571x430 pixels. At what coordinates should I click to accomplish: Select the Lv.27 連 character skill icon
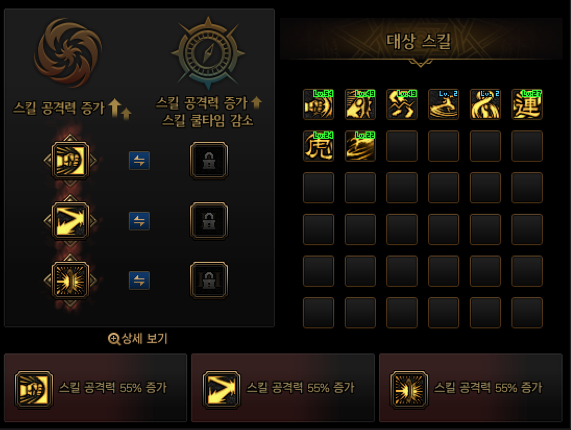[527, 104]
